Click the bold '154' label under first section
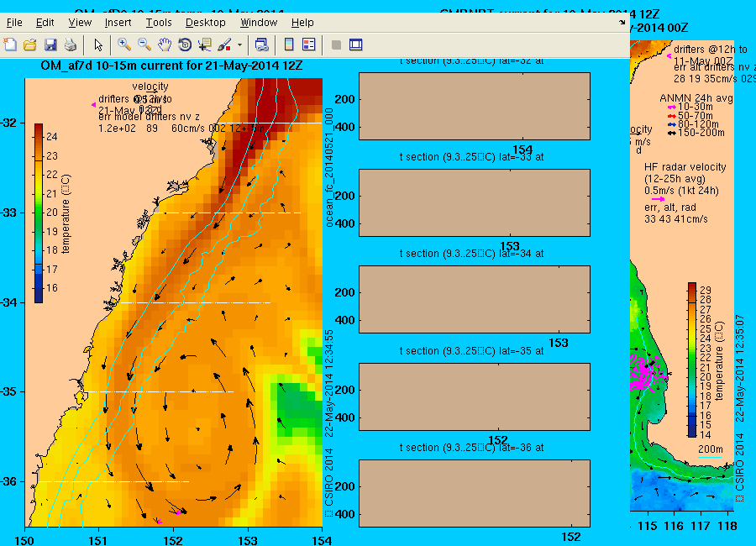 click(x=522, y=150)
